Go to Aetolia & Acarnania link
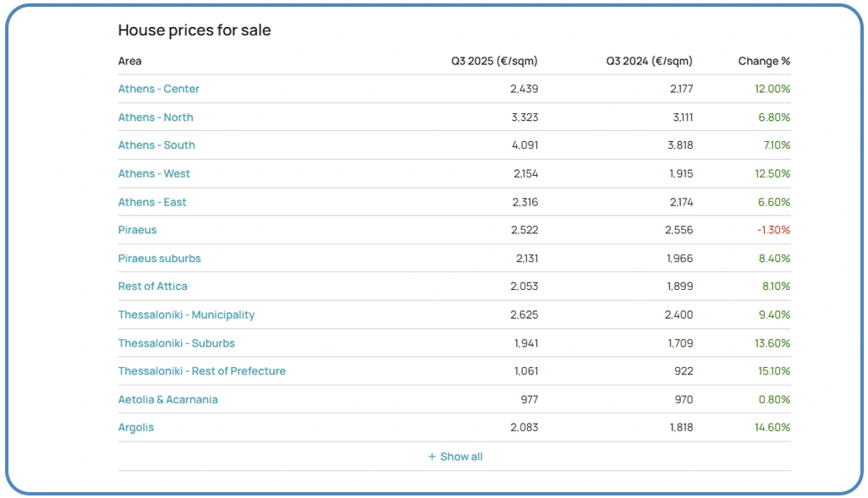This screenshot has width=868, height=498. (168, 400)
